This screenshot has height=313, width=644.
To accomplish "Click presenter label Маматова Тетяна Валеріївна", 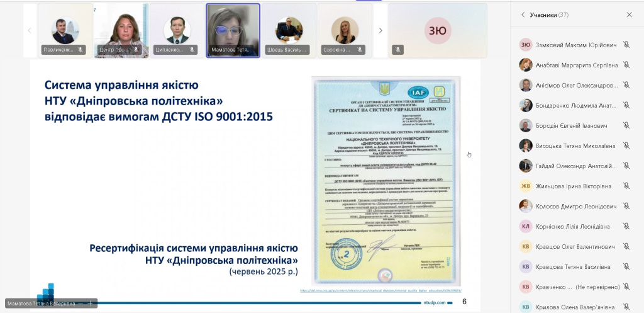I will [41, 303].
